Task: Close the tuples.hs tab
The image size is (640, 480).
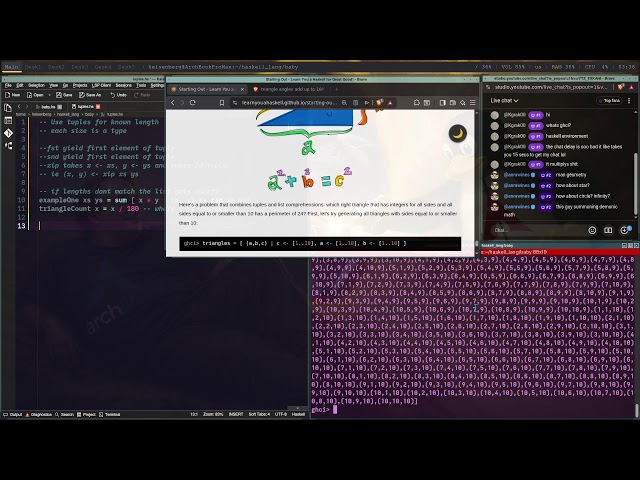Action: click(x=98, y=107)
